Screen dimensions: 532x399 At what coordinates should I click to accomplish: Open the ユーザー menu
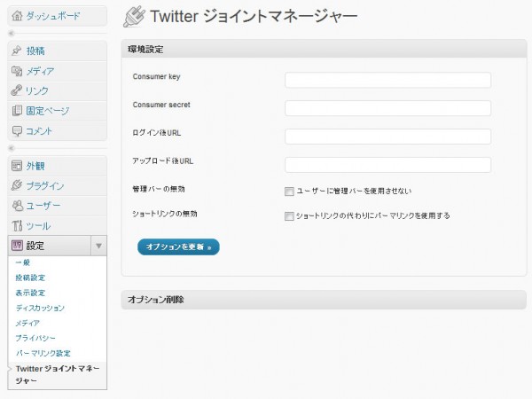pos(43,206)
